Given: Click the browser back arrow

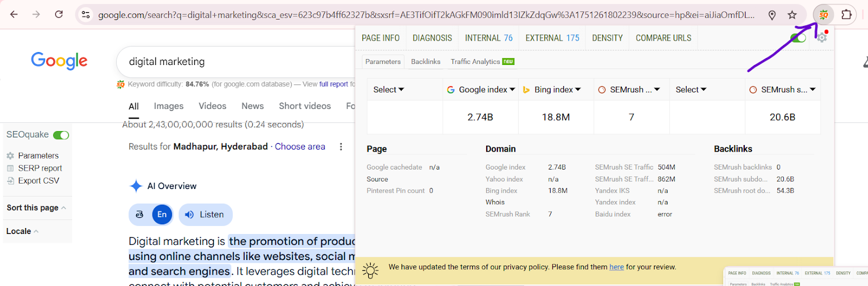Looking at the screenshot, I should point(14,15).
